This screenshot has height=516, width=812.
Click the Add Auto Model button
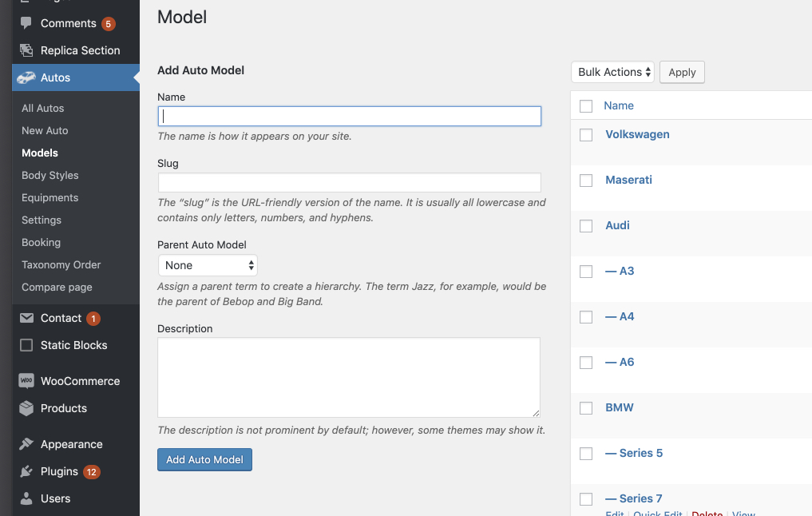tap(204, 459)
